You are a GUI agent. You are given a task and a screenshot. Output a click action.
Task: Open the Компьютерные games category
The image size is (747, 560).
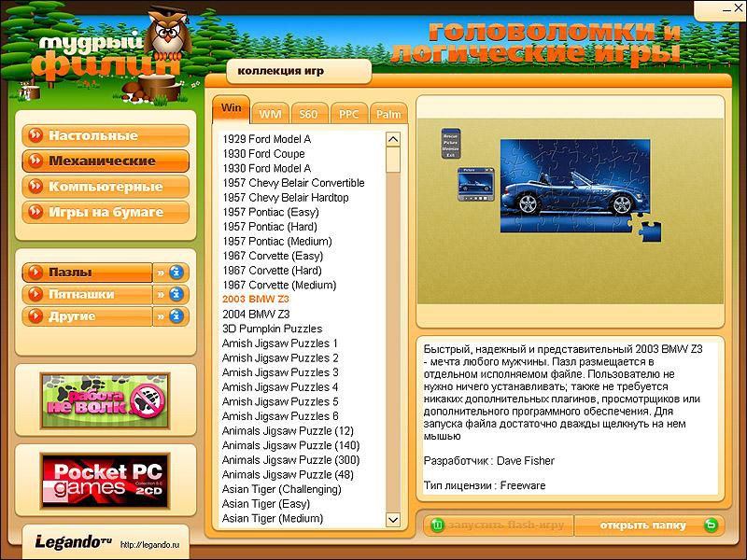pos(105,187)
